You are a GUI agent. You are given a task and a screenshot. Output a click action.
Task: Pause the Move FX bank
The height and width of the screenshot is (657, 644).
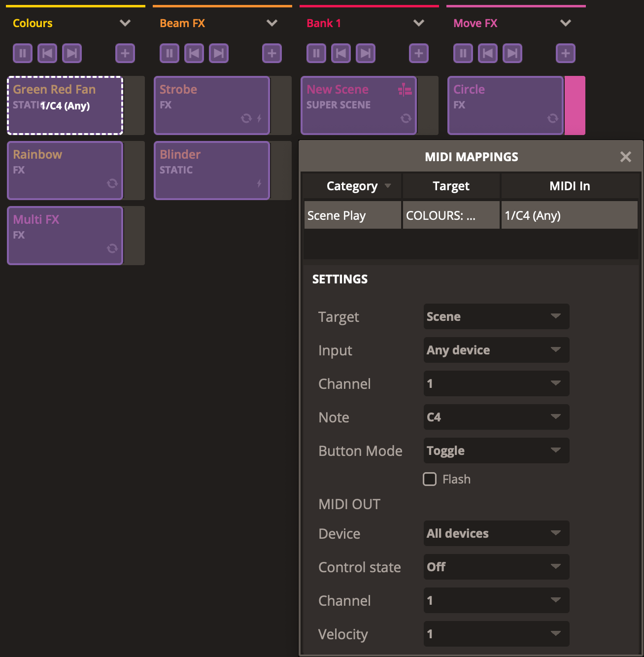463,53
